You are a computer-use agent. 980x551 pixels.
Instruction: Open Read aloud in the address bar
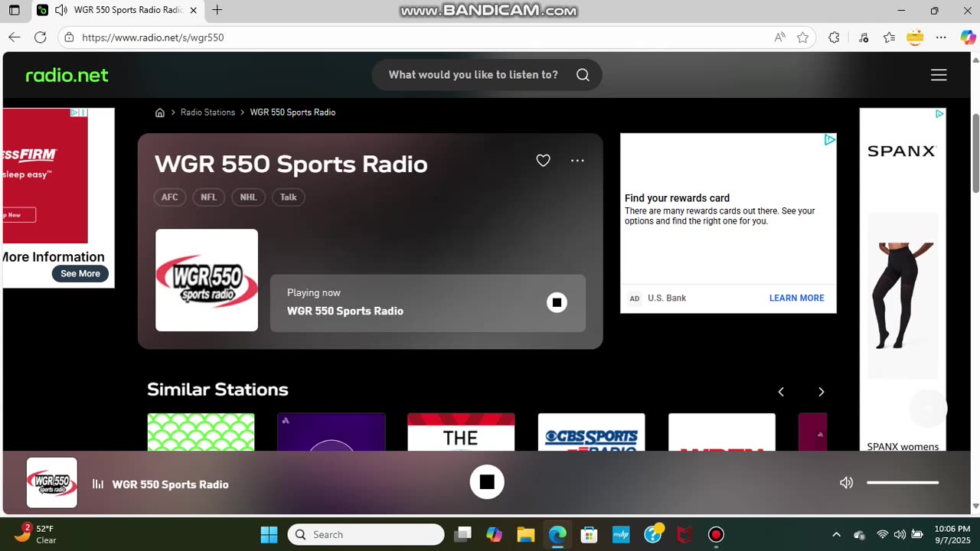pyautogui.click(x=779, y=37)
